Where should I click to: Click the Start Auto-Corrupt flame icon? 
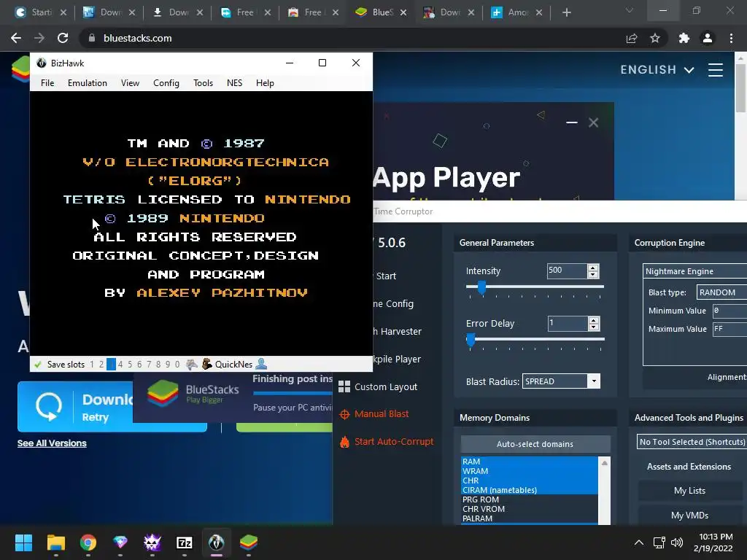point(344,442)
